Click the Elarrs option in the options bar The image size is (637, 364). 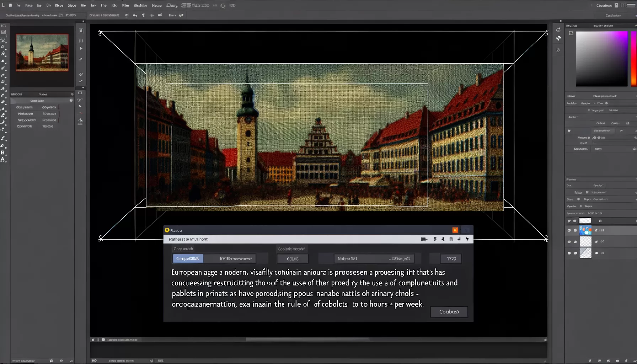172,15
